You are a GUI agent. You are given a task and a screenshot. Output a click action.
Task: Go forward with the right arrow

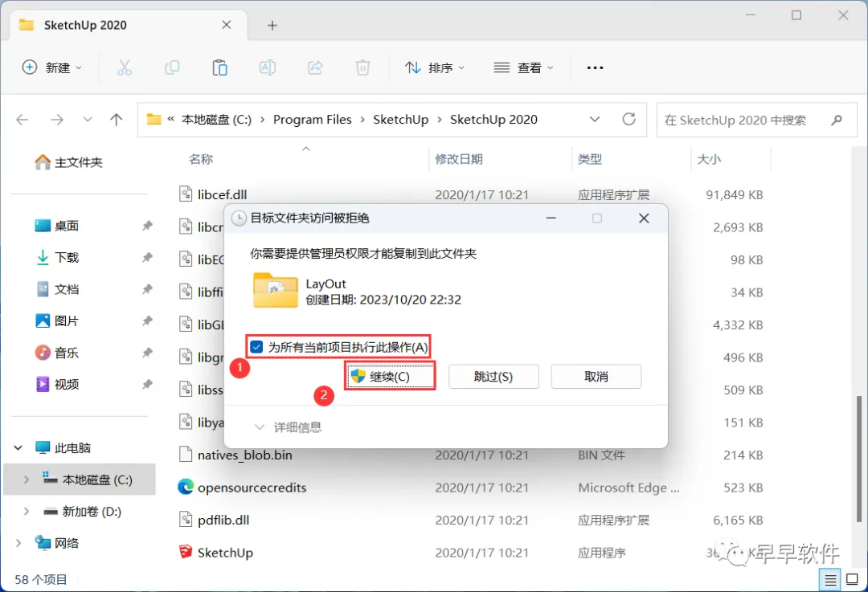[57, 120]
